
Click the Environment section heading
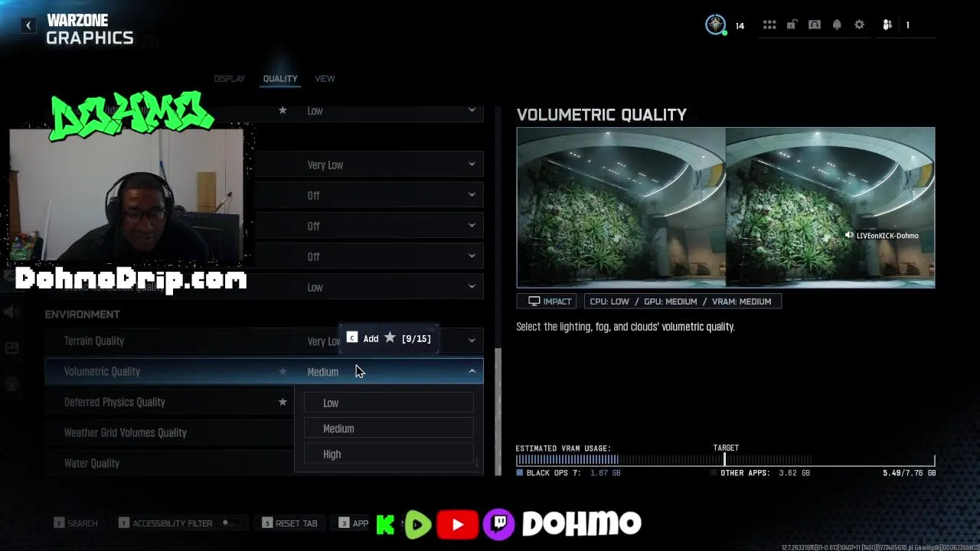pos(82,315)
